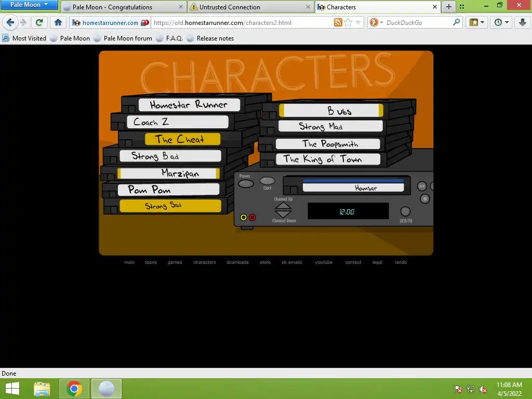Click the Channel Down arrow
This screenshot has height=399, width=532.
(283, 214)
